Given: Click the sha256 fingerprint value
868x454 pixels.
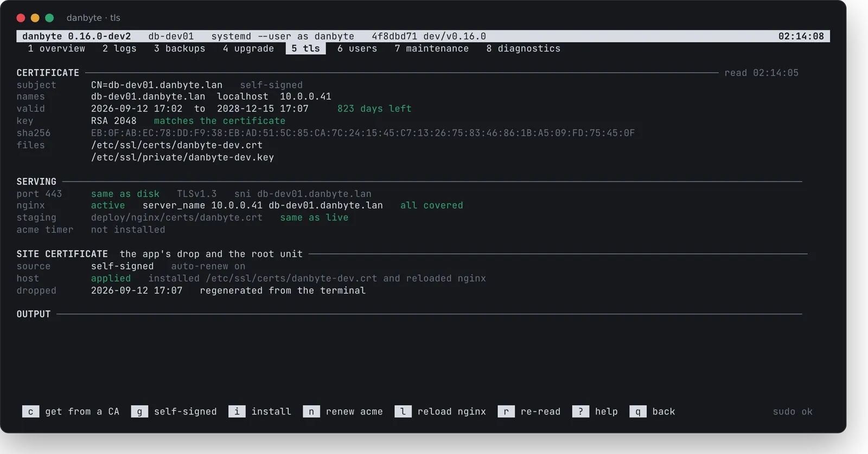Looking at the screenshot, I should [x=363, y=133].
